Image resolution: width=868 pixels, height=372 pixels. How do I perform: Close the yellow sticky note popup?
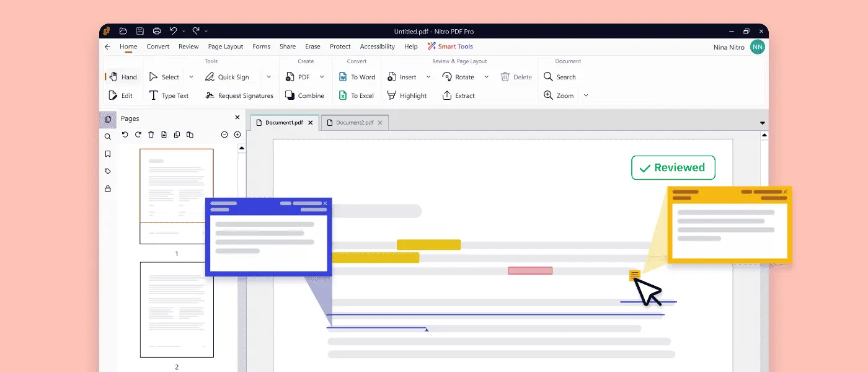point(786,192)
